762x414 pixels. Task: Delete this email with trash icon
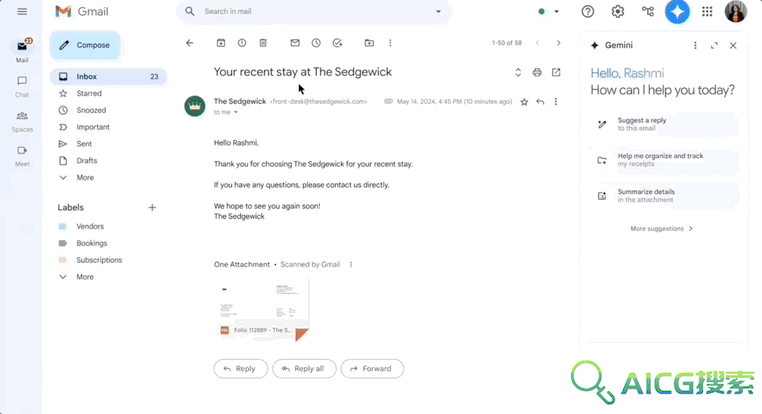263,43
